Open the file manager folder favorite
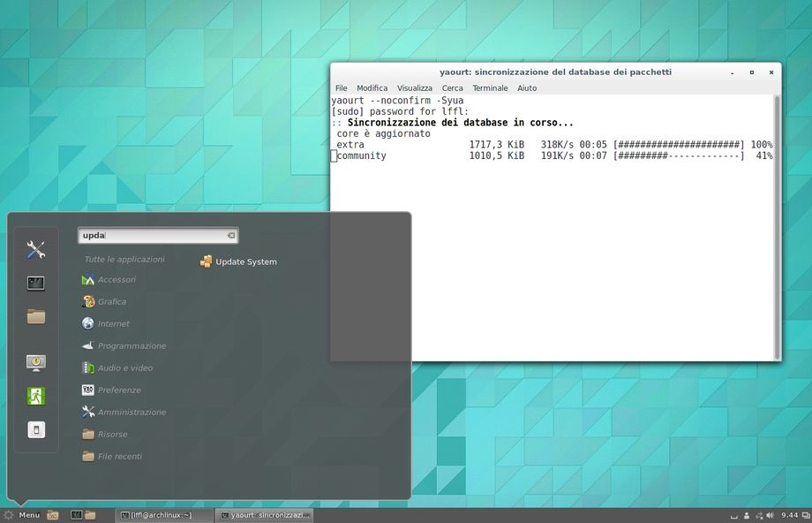 (x=35, y=316)
